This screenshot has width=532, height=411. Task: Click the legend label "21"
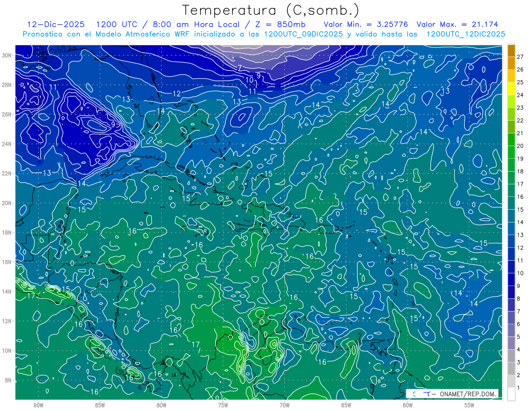click(x=520, y=133)
